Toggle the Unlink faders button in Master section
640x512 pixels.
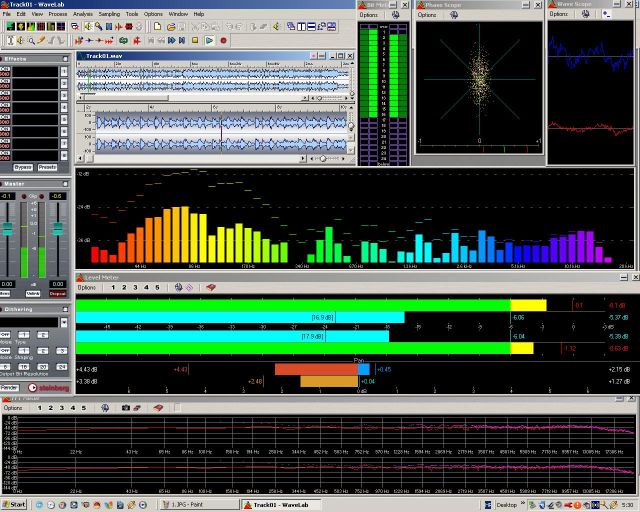point(33,294)
